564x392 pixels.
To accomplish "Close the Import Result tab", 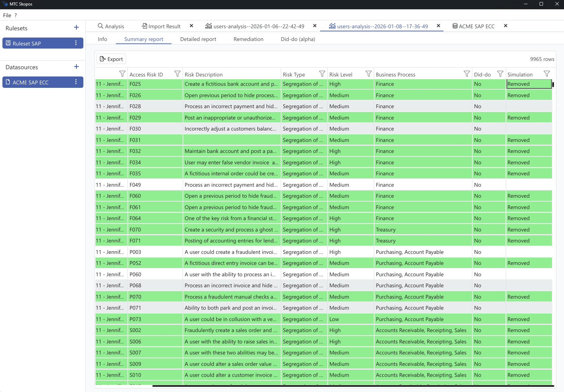I will [192, 26].
